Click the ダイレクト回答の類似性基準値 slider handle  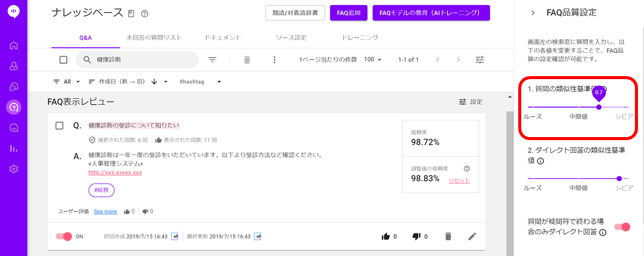pyautogui.click(x=619, y=178)
